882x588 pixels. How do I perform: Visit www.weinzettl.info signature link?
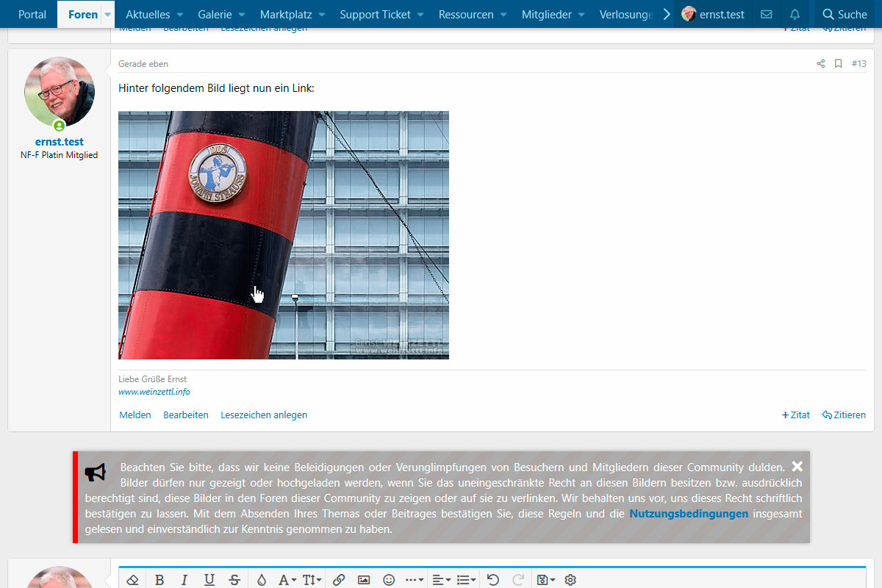click(x=154, y=392)
